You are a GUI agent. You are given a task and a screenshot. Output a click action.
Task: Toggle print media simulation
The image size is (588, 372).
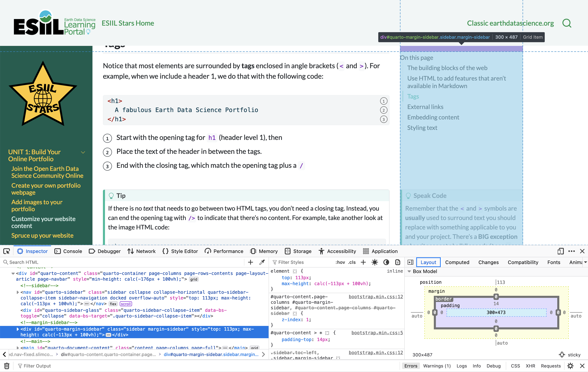click(x=398, y=262)
